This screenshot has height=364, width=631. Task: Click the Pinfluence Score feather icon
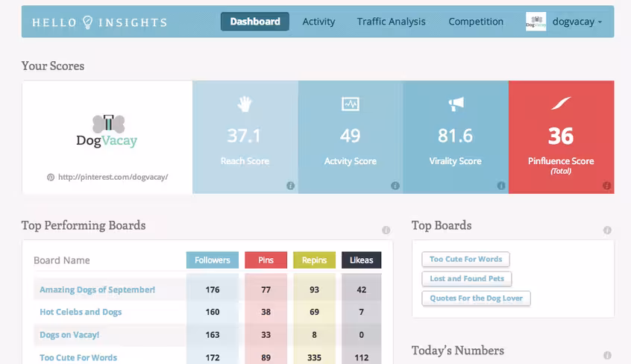[561, 103]
